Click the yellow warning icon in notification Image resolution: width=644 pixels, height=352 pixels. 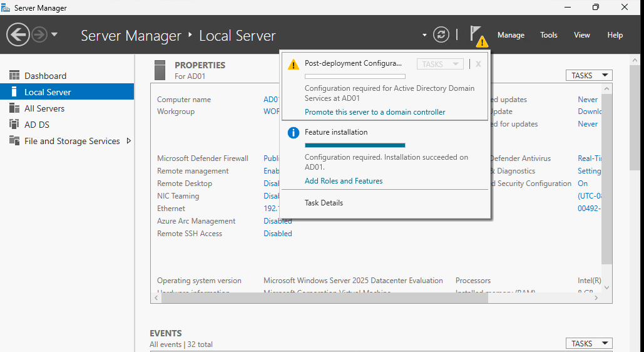coord(294,65)
